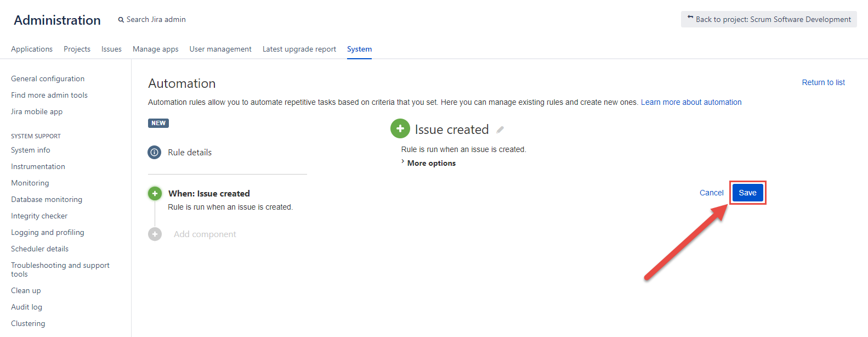Viewport: 868px width, 337px height.
Task: Click Return to list link
Action: (823, 82)
